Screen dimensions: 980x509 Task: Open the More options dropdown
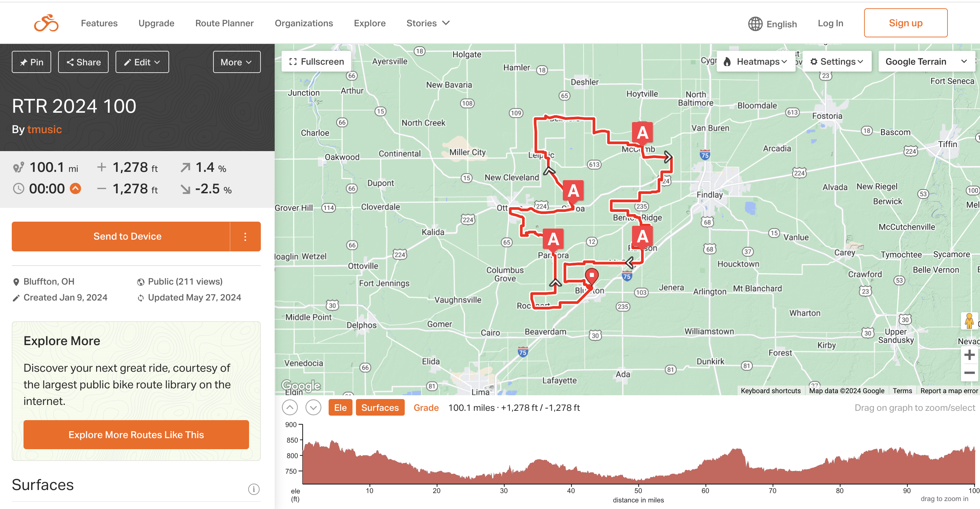237,62
